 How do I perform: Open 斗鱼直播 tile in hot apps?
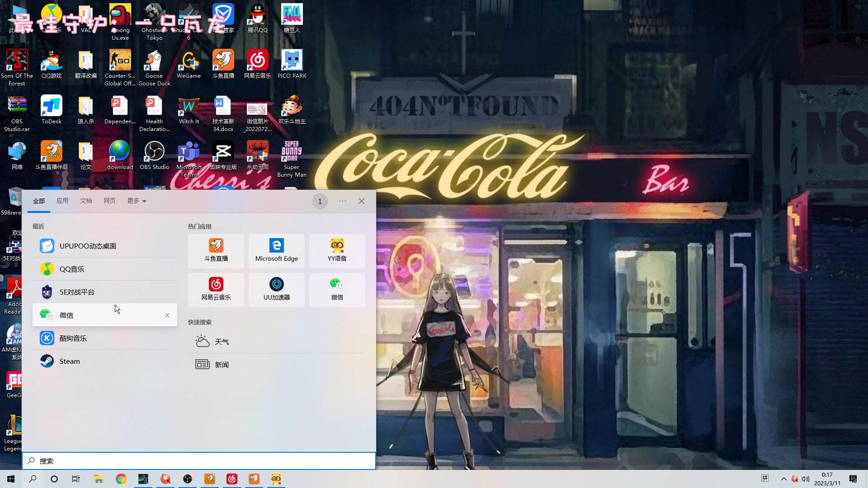(x=216, y=251)
